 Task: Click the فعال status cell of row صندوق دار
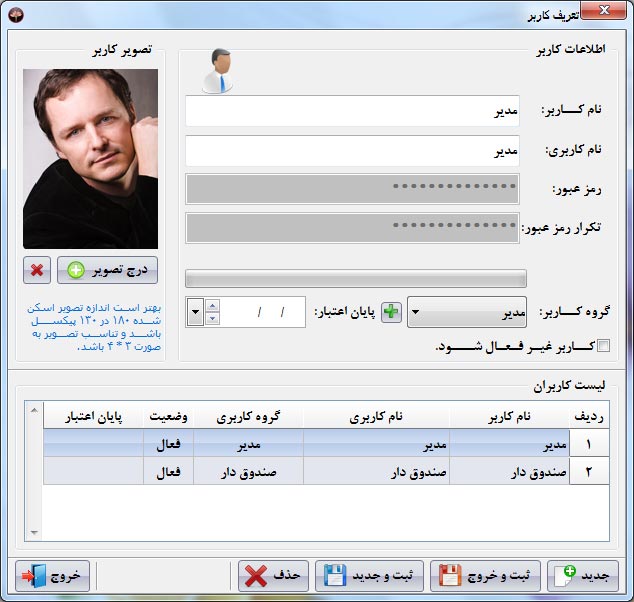point(169,471)
